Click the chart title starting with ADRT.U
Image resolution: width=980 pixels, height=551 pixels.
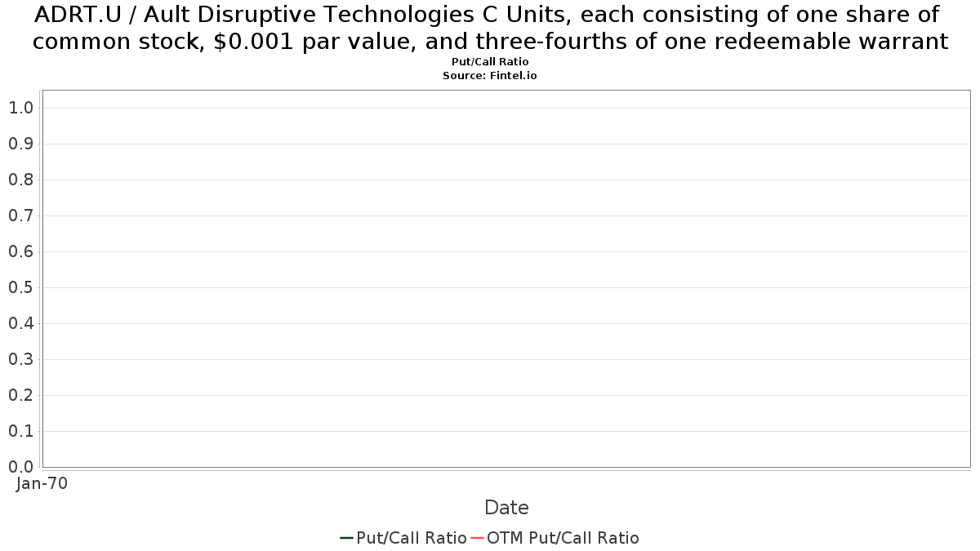pos(490,28)
